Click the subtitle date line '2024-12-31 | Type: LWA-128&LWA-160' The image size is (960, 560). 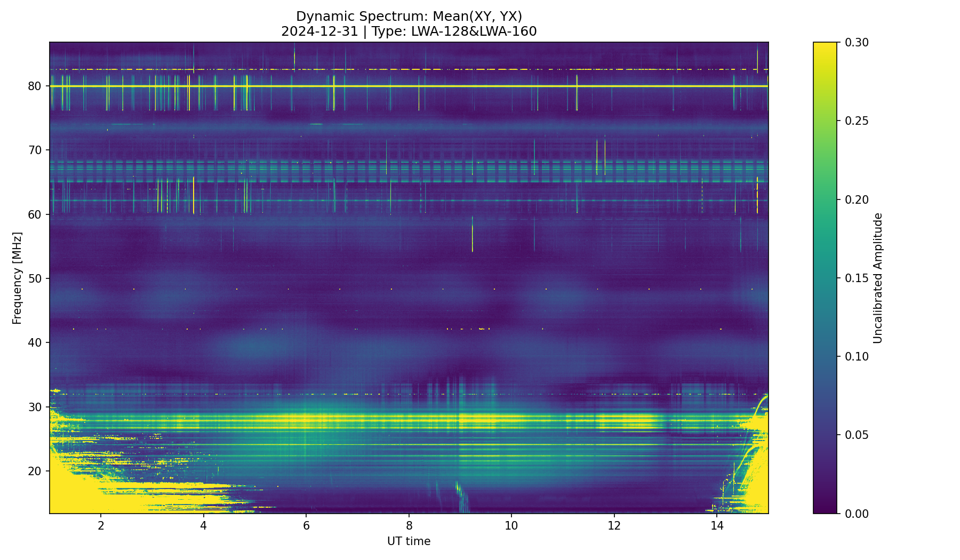pyautogui.click(x=409, y=31)
